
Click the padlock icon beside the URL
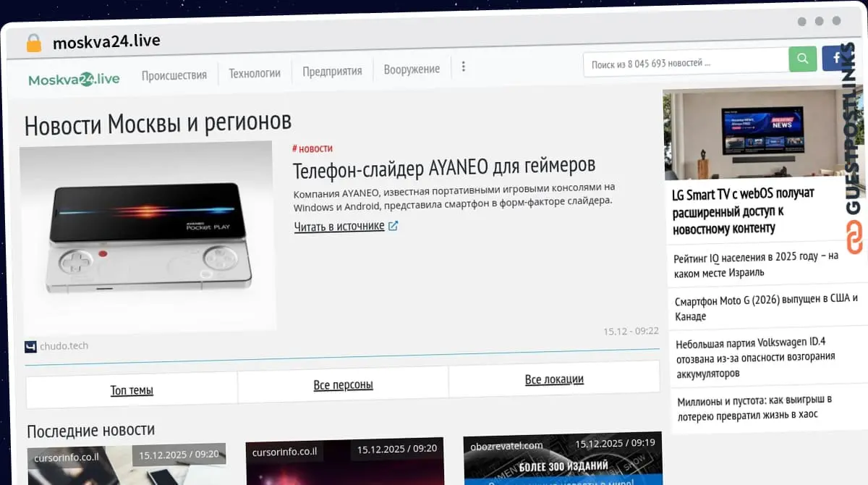coord(33,43)
